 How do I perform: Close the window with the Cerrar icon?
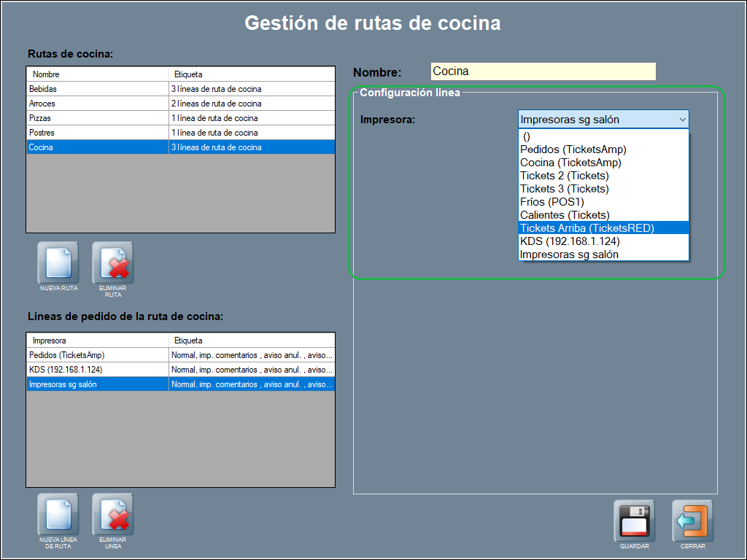pyautogui.click(x=692, y=521)
